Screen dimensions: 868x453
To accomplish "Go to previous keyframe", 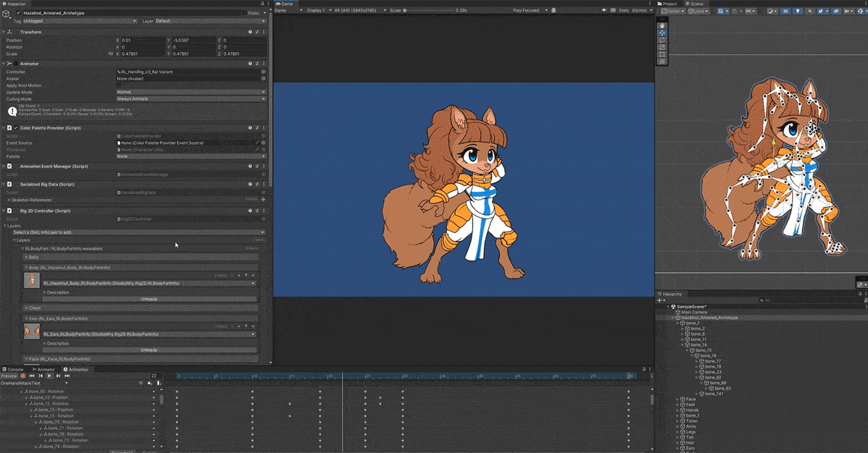I will point(41,376).
